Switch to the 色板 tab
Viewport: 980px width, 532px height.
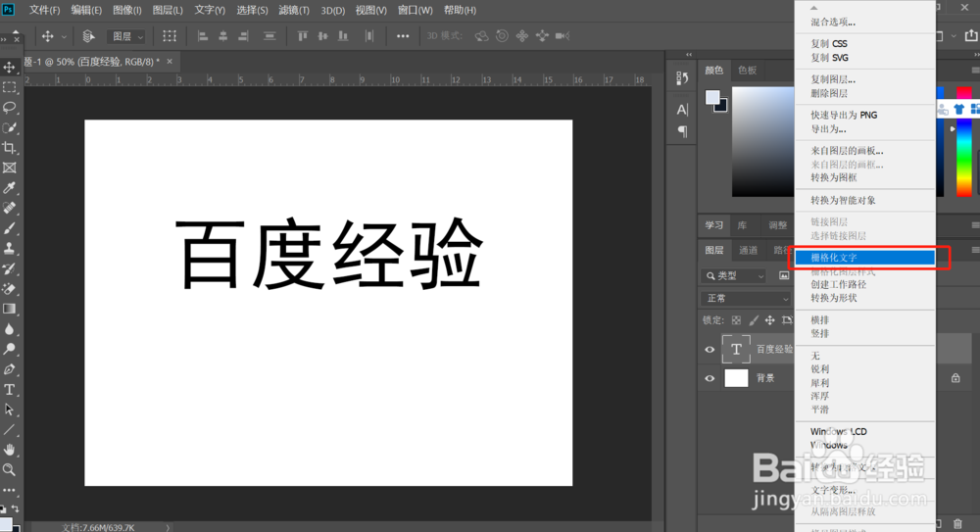click(x=747, y=70)
